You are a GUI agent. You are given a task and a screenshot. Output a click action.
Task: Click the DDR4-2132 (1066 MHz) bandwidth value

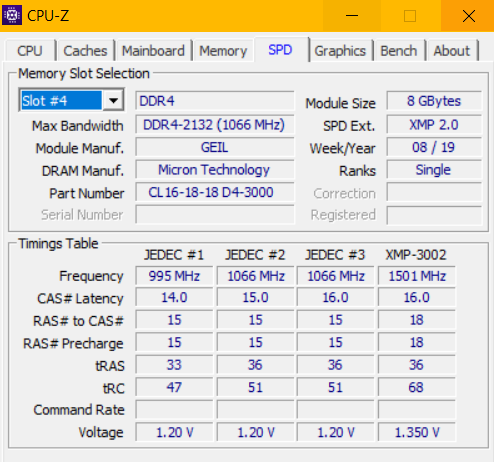(x=215, y=125)
